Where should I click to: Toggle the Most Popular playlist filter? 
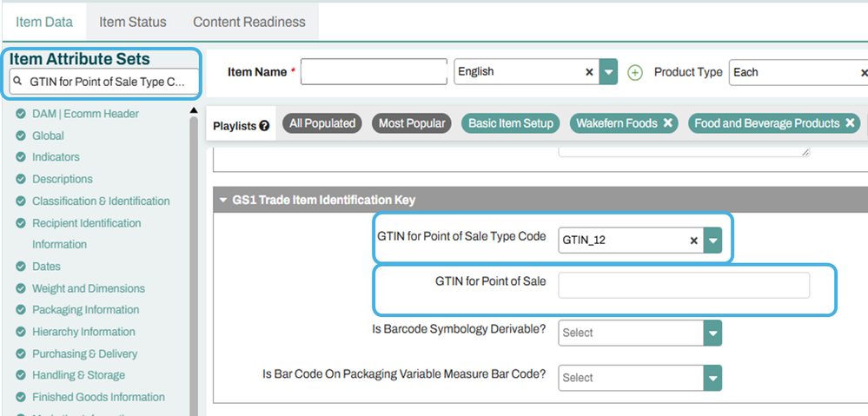(412, 123)
